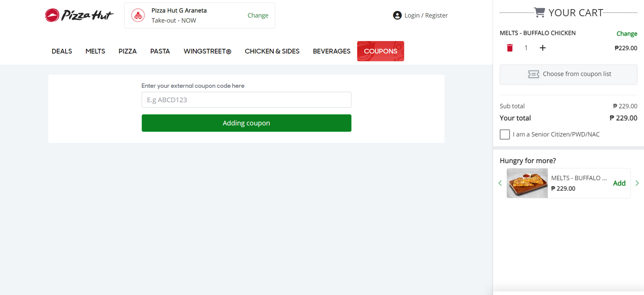This screenshot has height=295, width=644.
Task: Click the Buffalo melt product thumbnail
Action: point(527,183)
